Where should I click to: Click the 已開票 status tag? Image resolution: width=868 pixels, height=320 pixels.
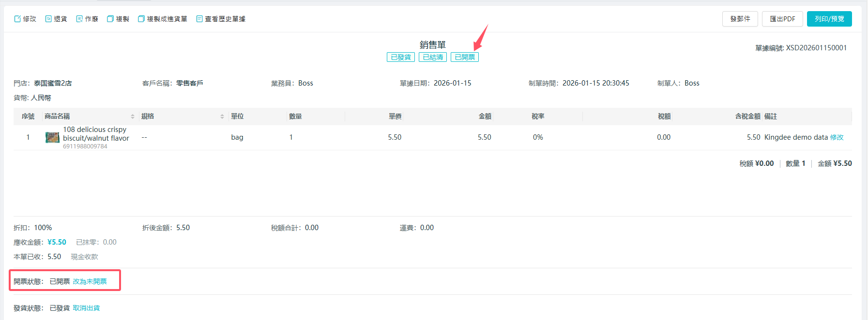(x=465, y=57)
